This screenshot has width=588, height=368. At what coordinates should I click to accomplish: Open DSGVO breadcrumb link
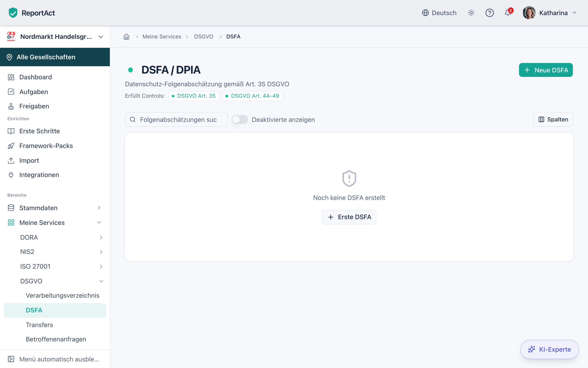(x=204, y=37)
